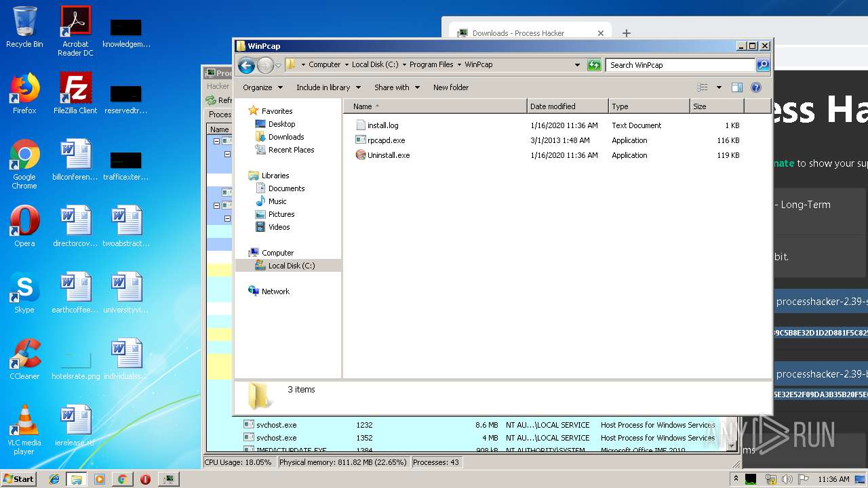The height and width of the screenshot is (488, 868).
Task: Click the taskbar clock showing 11:36 AM
Action: [x=833, y=479]
